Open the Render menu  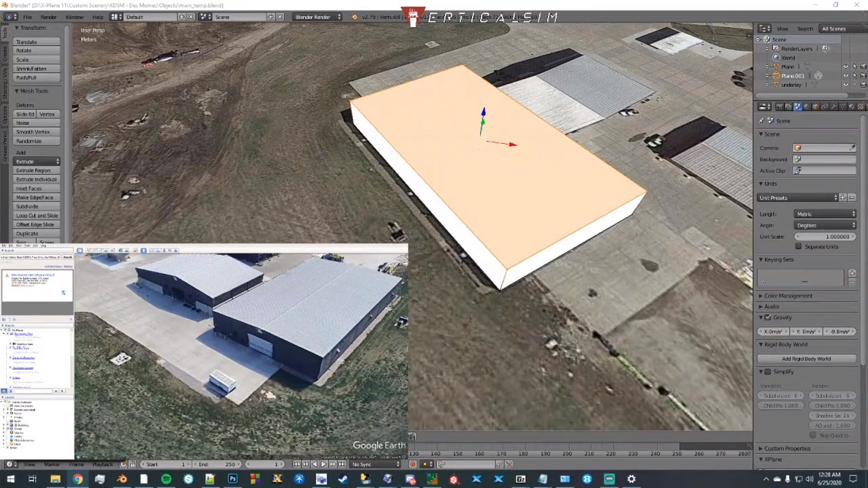(48, 17)
